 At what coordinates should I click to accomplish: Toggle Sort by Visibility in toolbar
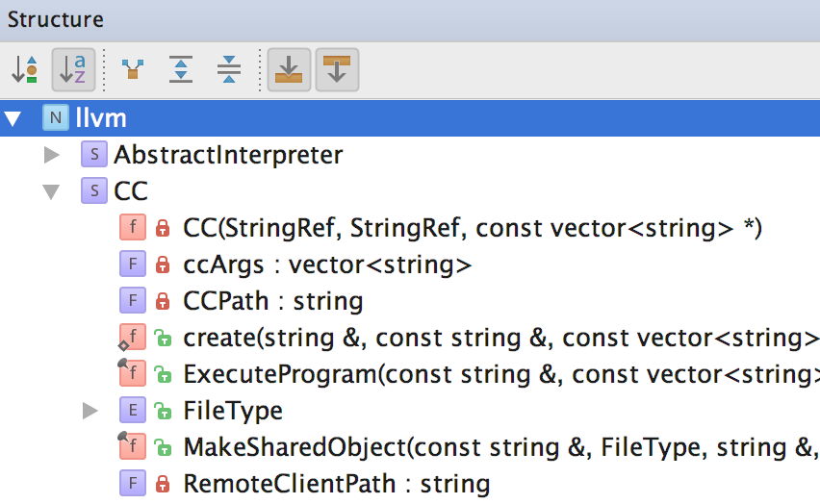[x=24, y=69]
